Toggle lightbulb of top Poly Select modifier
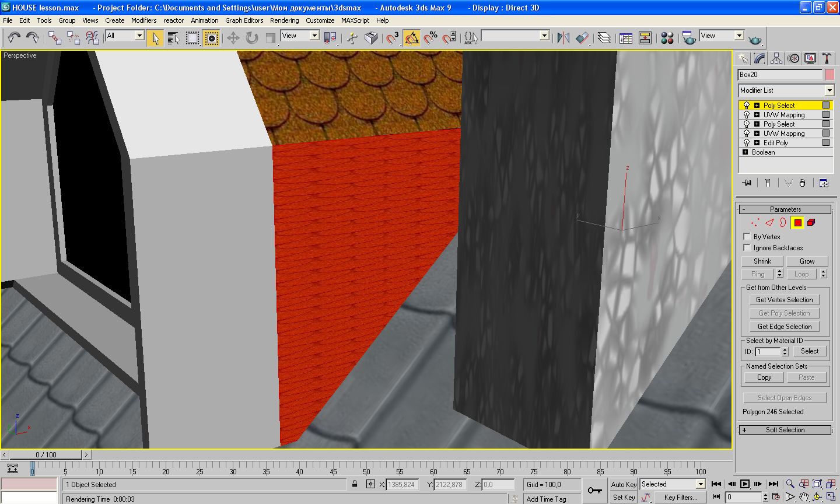840x504 pixels. (746, 106)
